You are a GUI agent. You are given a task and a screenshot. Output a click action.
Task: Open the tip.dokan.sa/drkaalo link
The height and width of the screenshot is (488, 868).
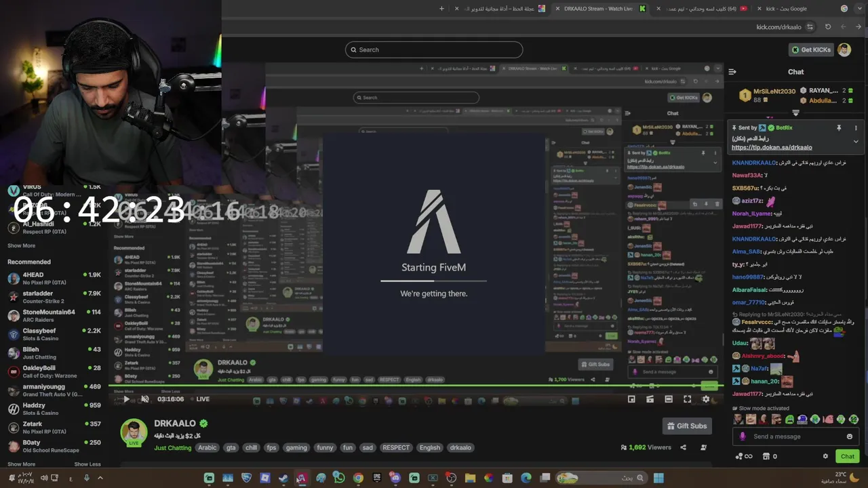coord(772,147)
